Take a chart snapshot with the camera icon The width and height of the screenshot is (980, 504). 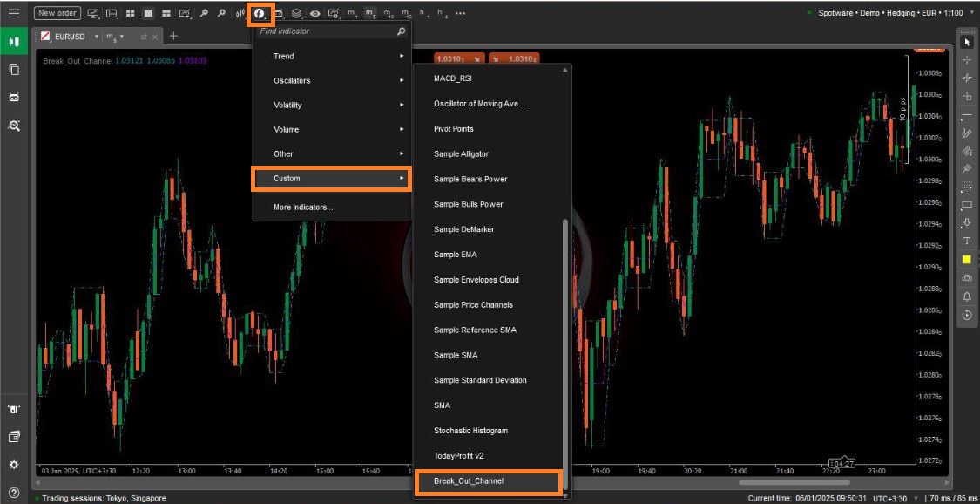pos(967,277)
